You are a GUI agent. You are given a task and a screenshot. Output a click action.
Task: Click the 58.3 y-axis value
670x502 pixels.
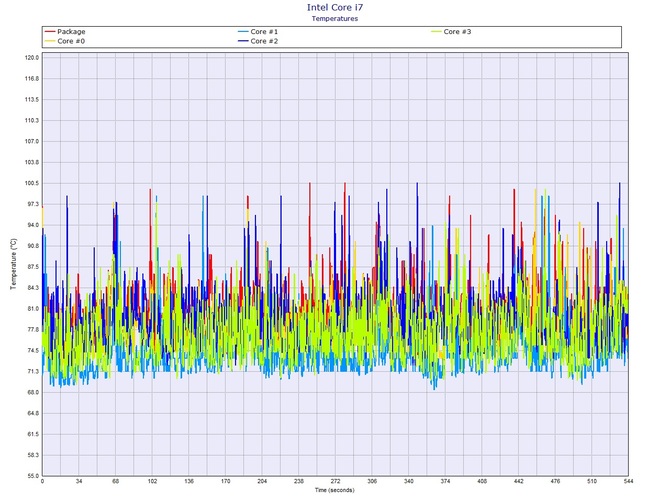pos(33,455)
